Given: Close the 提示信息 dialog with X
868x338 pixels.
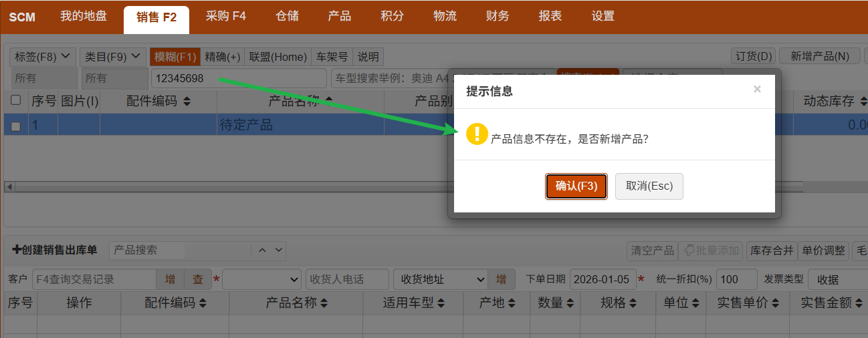Looking at the screenshot, I should tap(757, 89).
